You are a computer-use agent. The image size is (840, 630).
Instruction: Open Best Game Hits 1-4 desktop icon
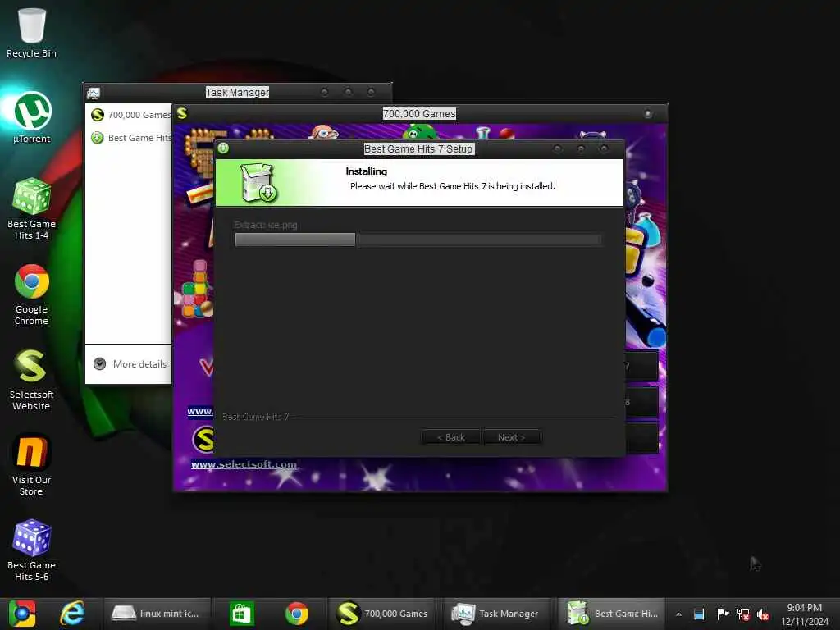click(32, 209)
